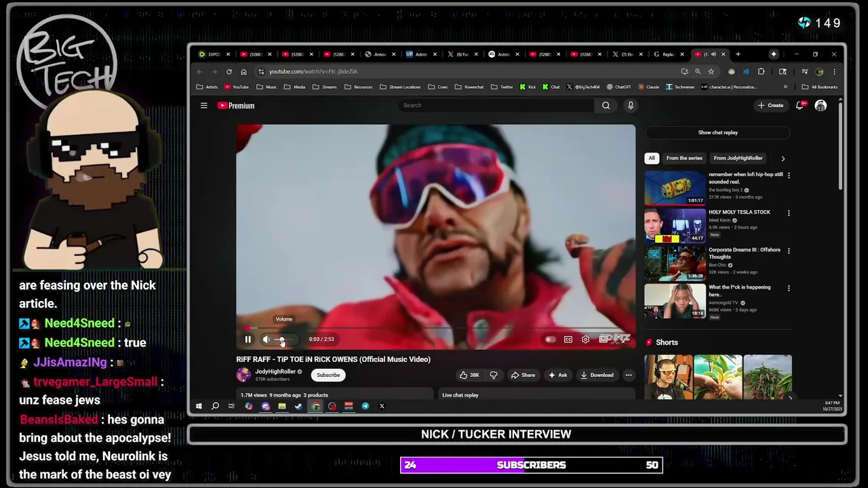Open options for the Corporate Dreams III video
The width and height of the screenshot is (868, 488).
789,251
